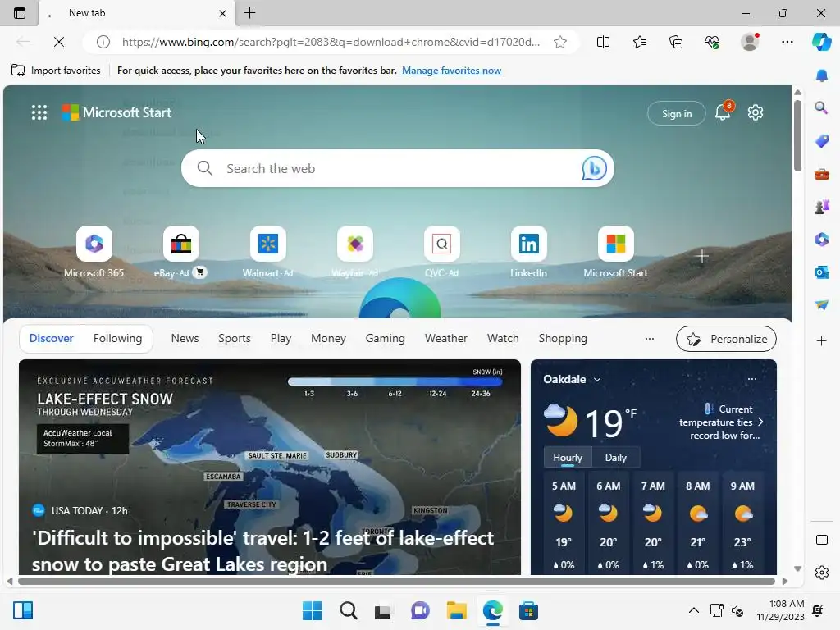Open Browser essentials heart icon
Viewport: 840px width, 630px height.
click(x=712, y=42)
